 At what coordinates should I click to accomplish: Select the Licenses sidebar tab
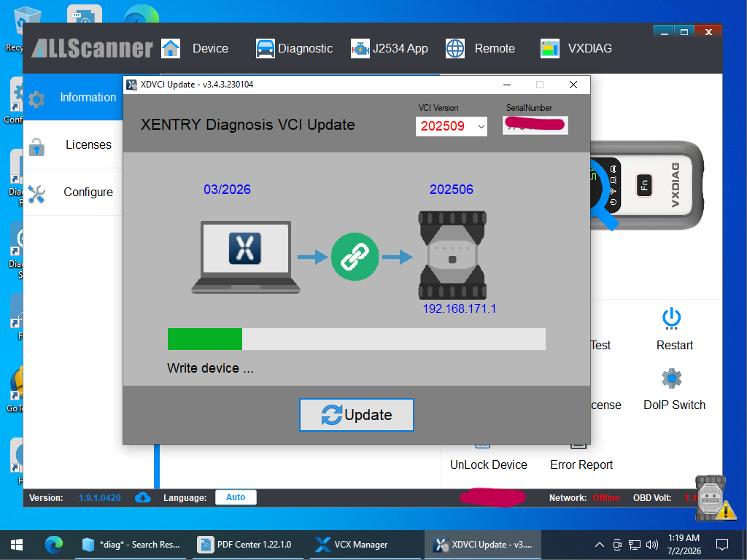tap(73, 145)
